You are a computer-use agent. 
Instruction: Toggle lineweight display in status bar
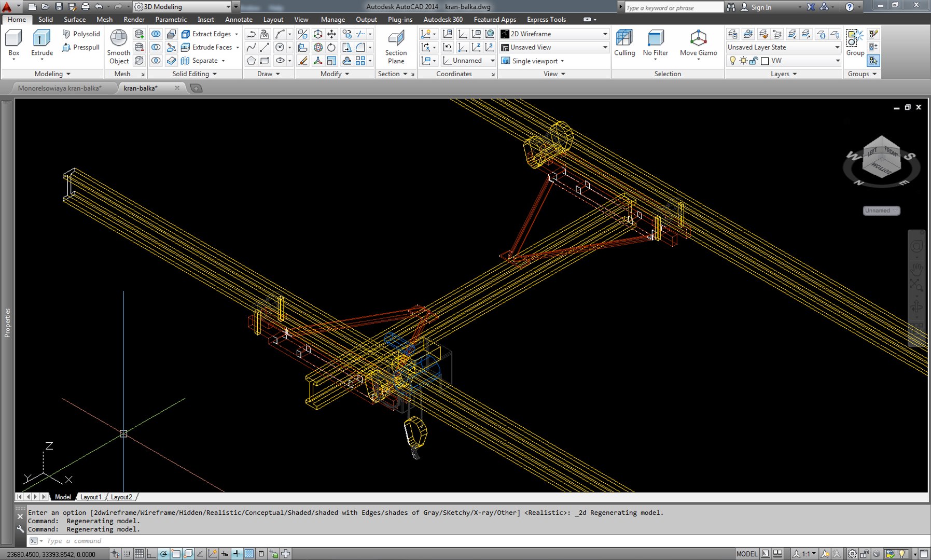click(x=237, y=554)
